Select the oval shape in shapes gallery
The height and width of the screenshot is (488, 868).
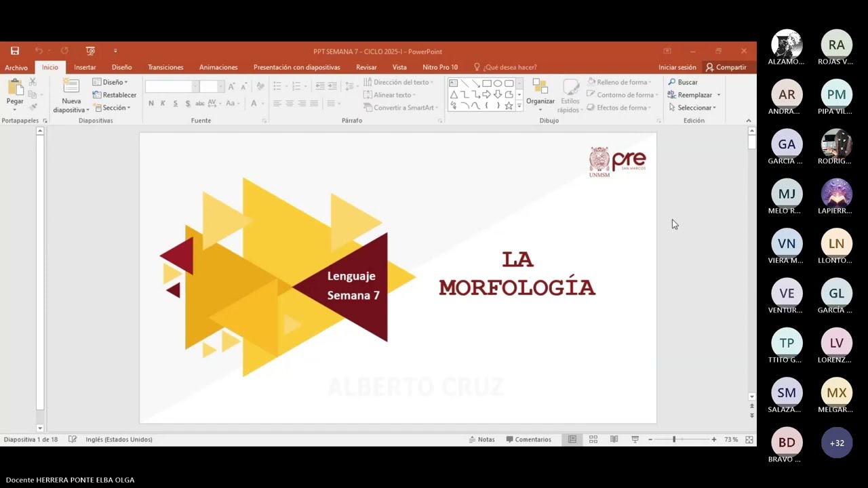(x=498, y=83)
